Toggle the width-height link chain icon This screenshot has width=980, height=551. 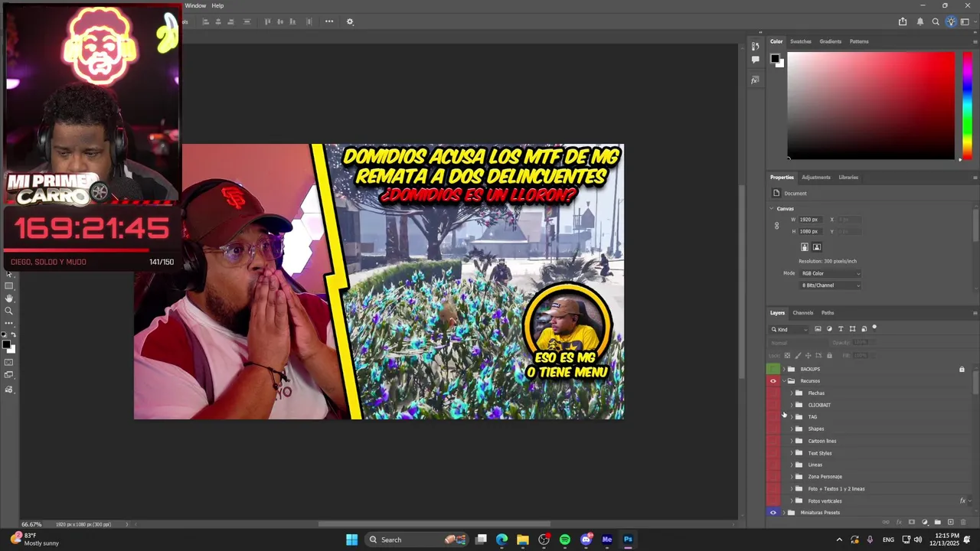776,226
